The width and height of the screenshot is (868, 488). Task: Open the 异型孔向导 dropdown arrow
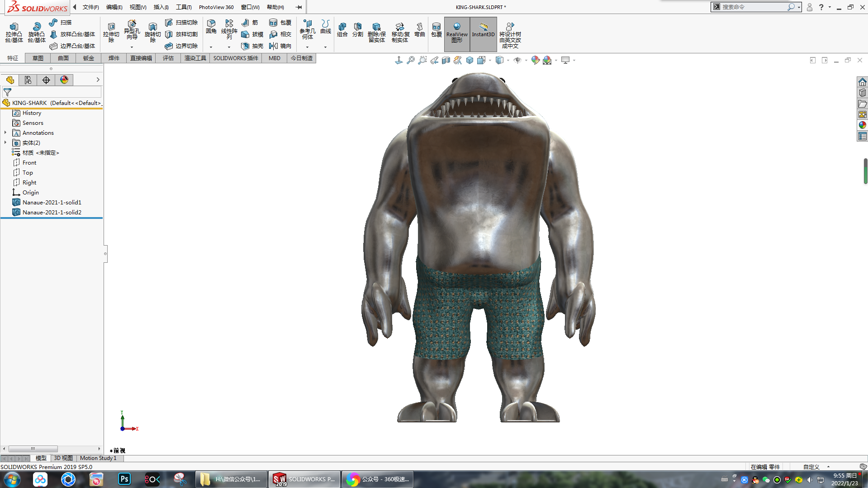(132, 47)
